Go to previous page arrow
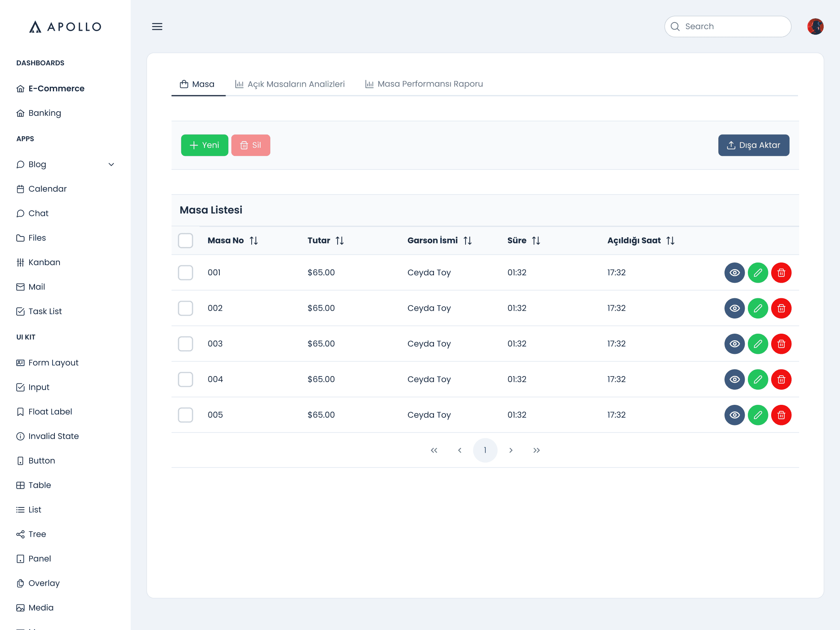Viewport: 840px width, 630px height. click(460, 450)
